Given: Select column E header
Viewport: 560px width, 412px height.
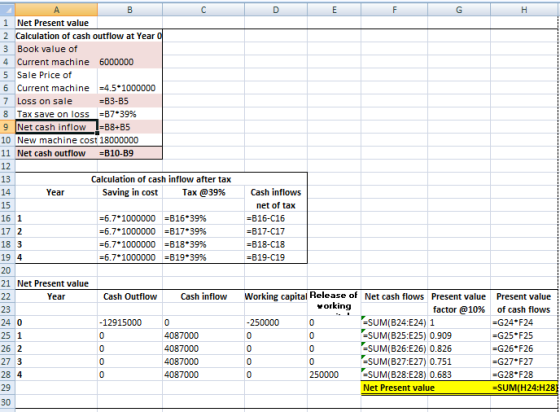Looking at the screenshot, I should tap(334, 10).
